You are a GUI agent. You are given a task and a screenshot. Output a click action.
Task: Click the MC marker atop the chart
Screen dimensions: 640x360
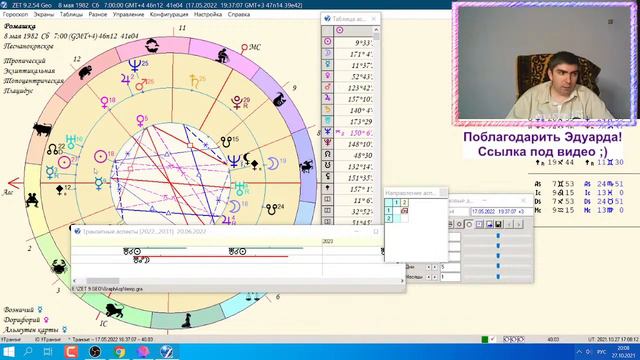coord(250,48)
